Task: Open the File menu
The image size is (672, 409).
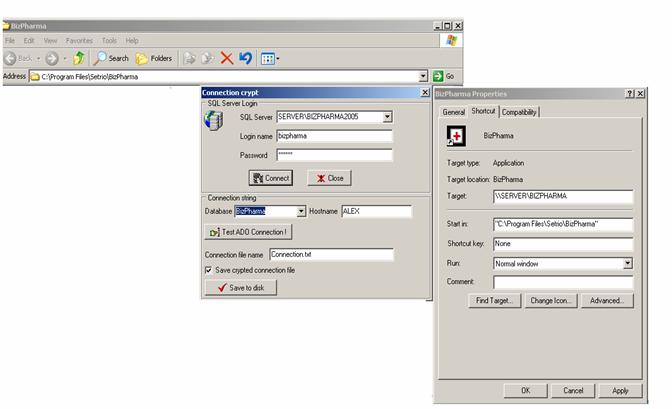Action: (x=10, y=41)
